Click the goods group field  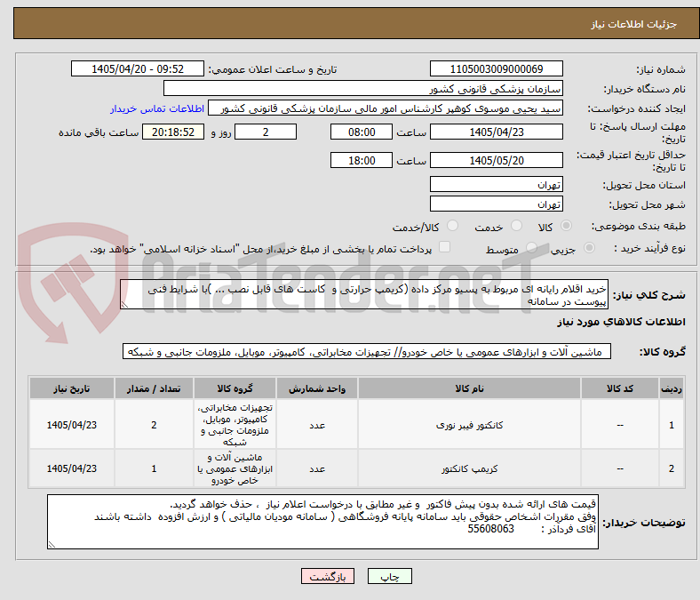(x=367, y=352)
